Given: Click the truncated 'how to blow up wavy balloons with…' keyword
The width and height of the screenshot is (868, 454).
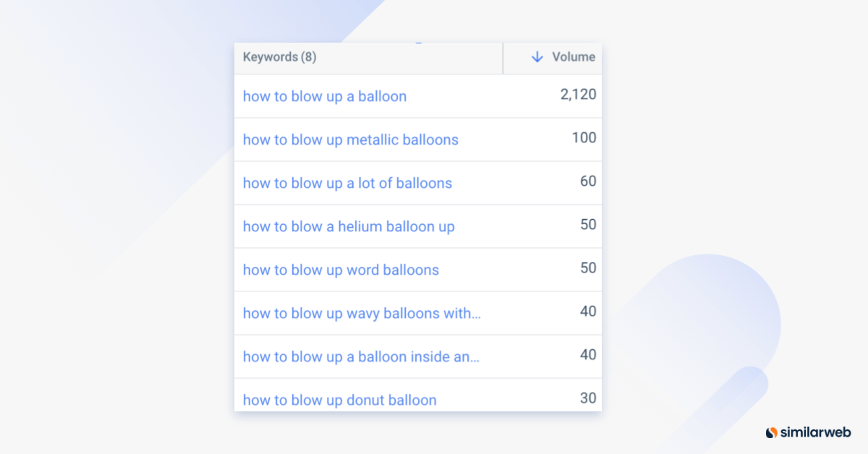Looking at the screenshot, I should point(361,313).
